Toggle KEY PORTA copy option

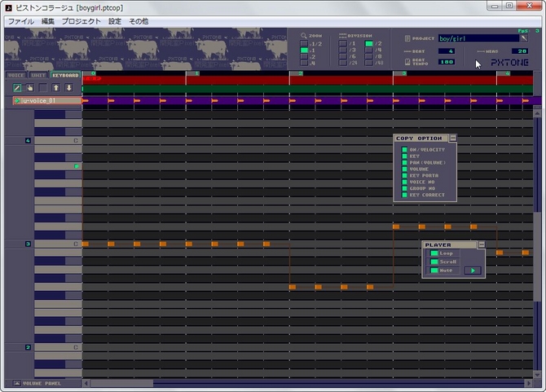pos(404,175)
